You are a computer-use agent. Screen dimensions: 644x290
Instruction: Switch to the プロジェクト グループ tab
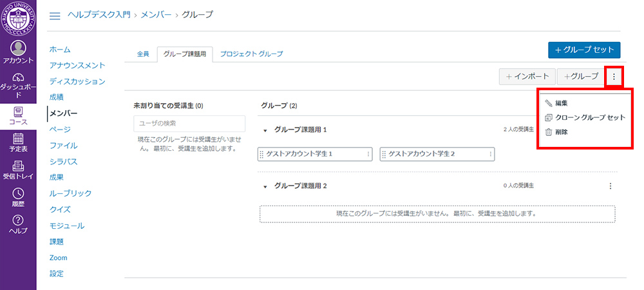pos(251,54)
